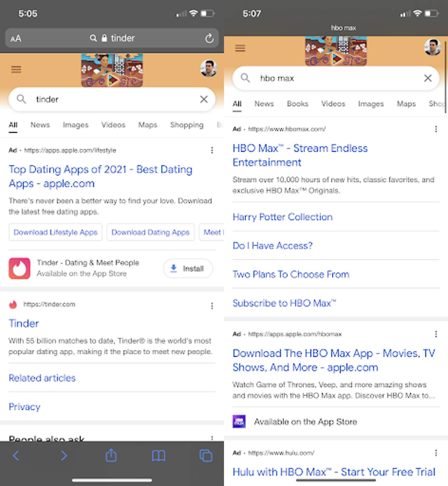Image resolution: width=448 pixels, height=486 pixels.
Task: Select the All tab on tinder results
Action: pos(13,125)
